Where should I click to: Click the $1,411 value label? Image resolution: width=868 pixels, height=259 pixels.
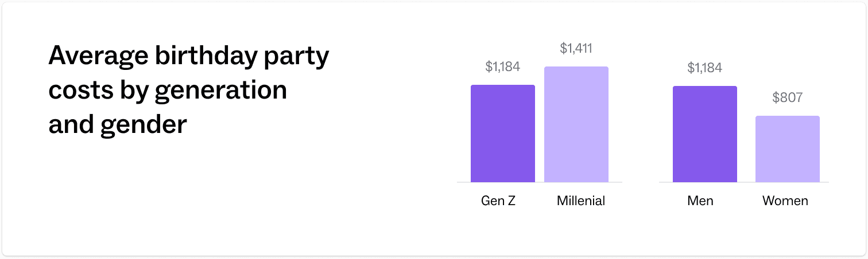point(576,49)
